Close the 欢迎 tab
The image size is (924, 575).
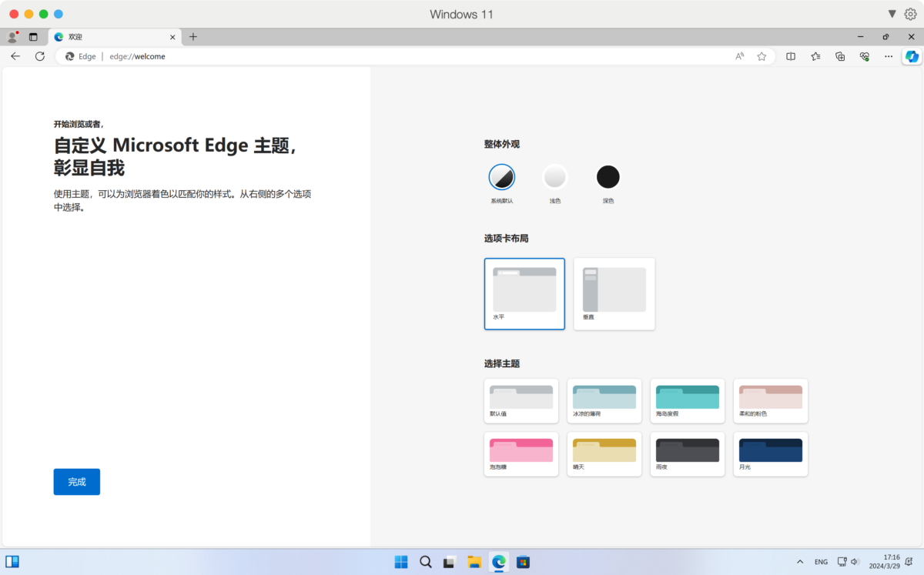(x=172, y=36)
